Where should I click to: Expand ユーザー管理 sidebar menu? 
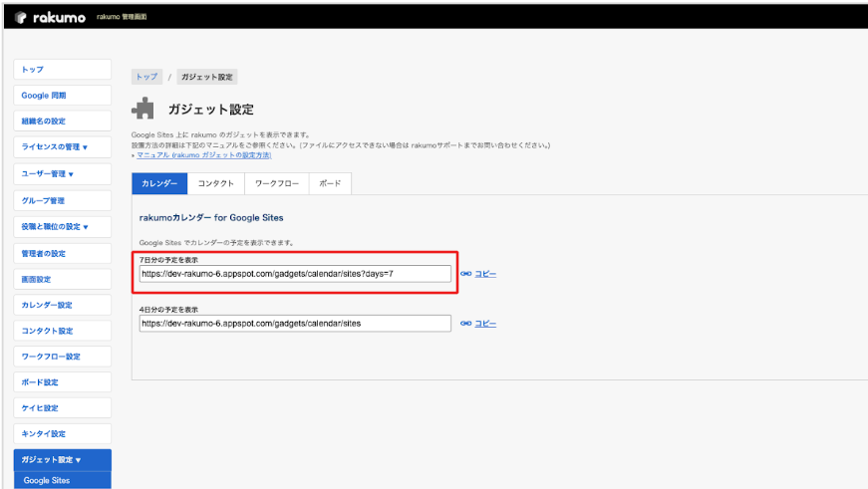click(62, 173)
